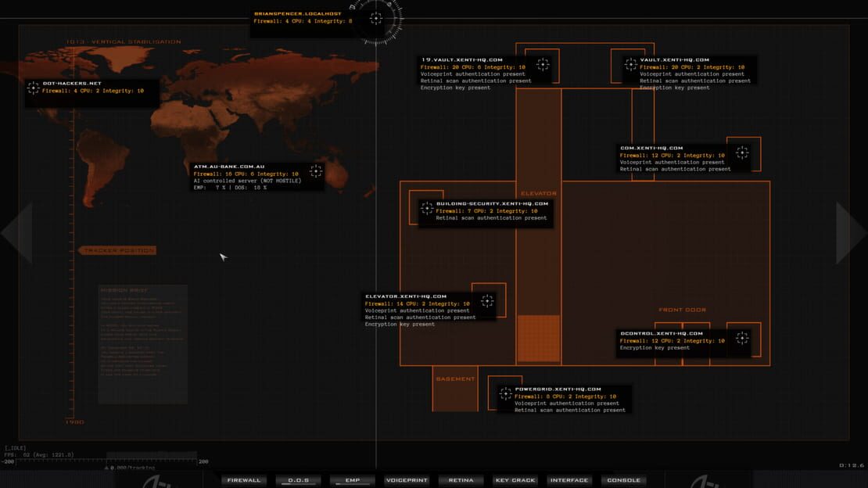Select the elevator.xenti-hq.com server crosshair
The width and height of the screenshot is (868, 488).
(x=487, y=300)
